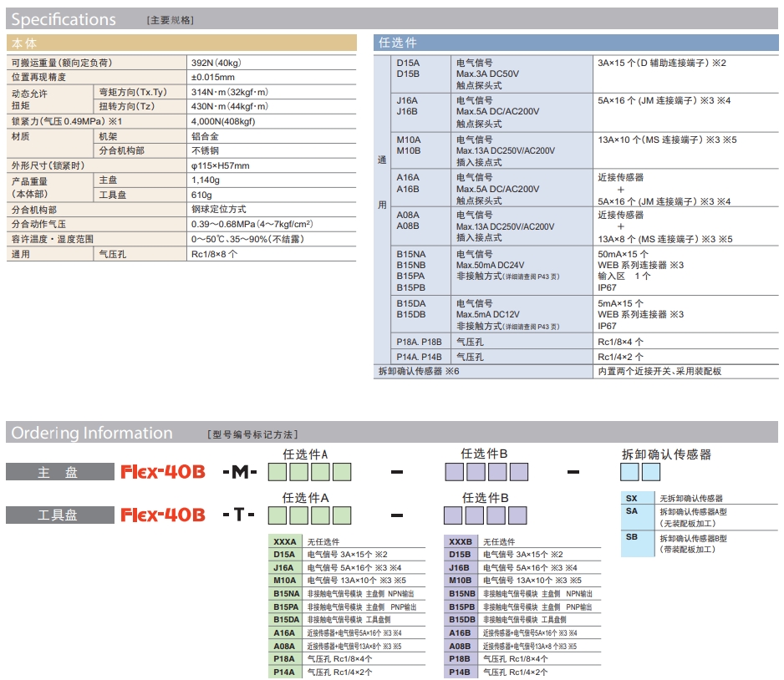Screen dimensions: 784x680
Task: Click the "4,000N(408kgf)" locking force value
Action: click(x=223, y=121)
